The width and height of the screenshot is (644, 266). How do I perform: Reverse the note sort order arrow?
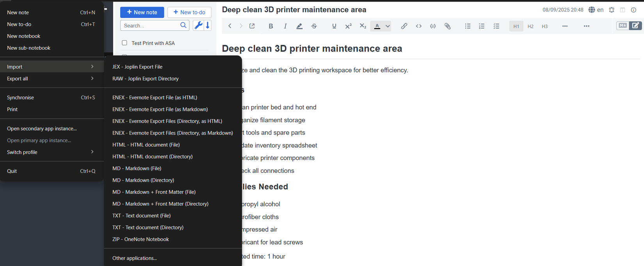[x=208, y=25]
